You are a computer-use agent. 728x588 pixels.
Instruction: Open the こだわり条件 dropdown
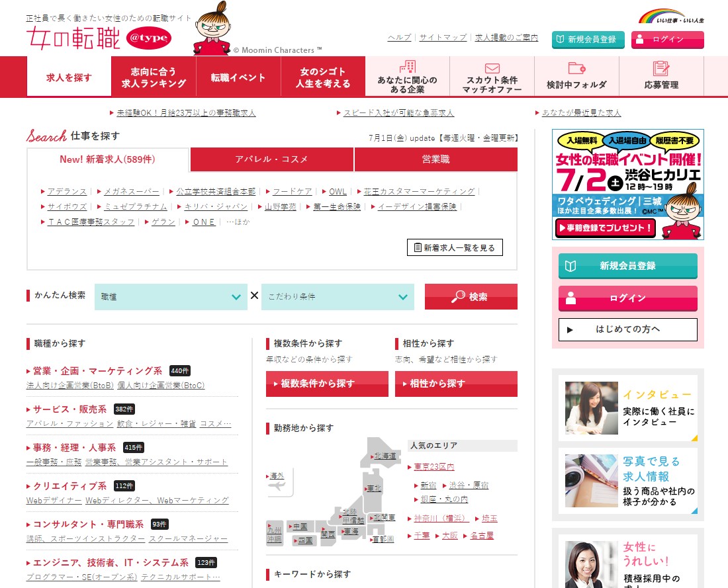click(338, 296)
